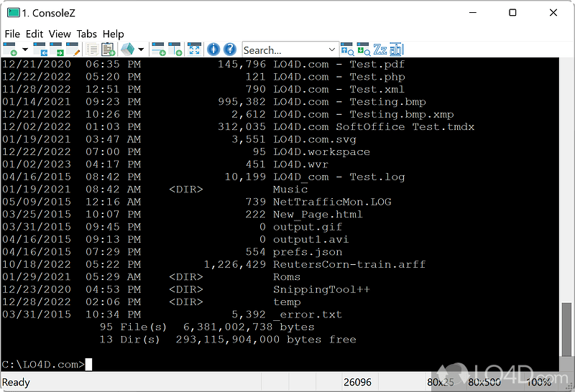Click the blue About info icon
The image size is (575, 392).
[x=213, y=50]
